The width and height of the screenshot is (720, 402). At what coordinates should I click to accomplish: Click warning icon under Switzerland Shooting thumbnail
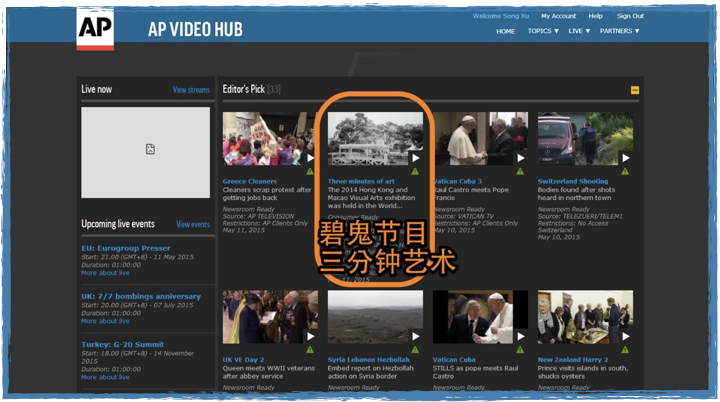point(625,171)
